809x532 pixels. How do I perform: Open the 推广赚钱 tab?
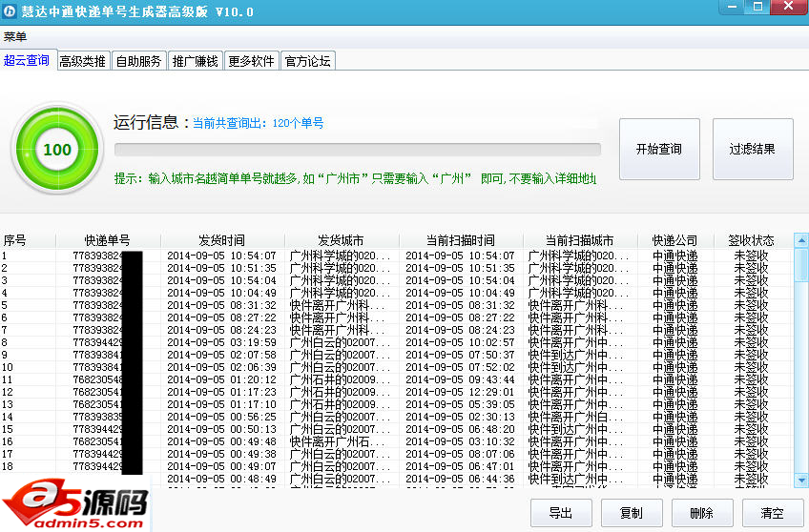click(195, 61)
